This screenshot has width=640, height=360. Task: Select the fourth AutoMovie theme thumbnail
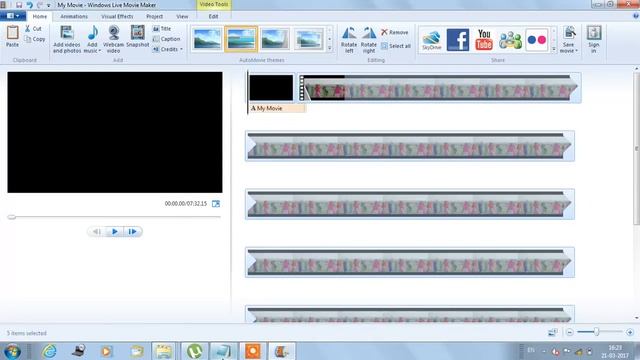pyautogui.click(x=309, y=39)
